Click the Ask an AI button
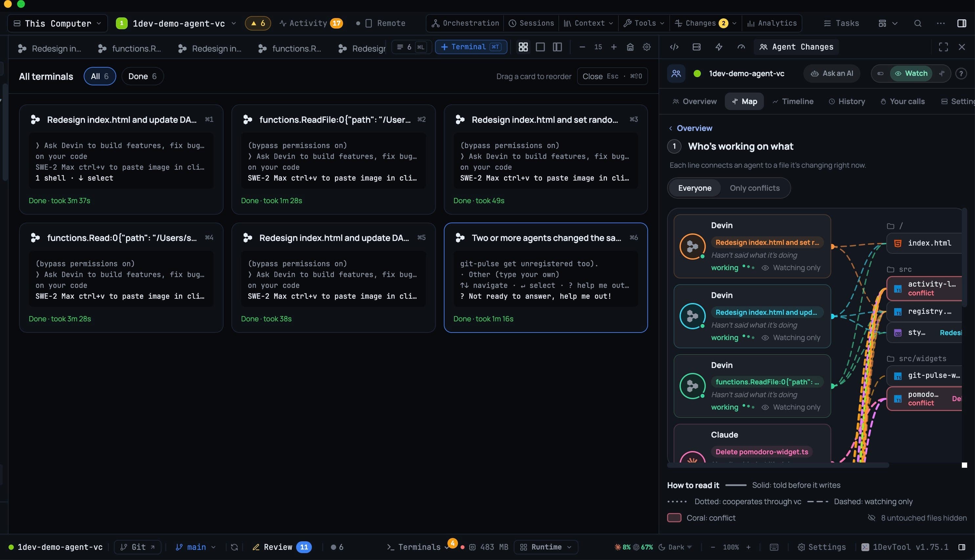975x560 pixels. (x=832, y=74)
